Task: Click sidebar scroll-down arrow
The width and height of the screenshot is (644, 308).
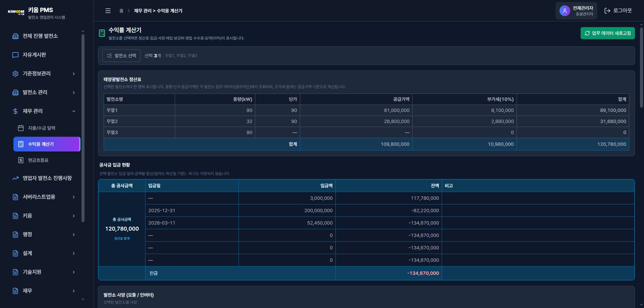Action: pyautogui.click(x=83, y=300)
